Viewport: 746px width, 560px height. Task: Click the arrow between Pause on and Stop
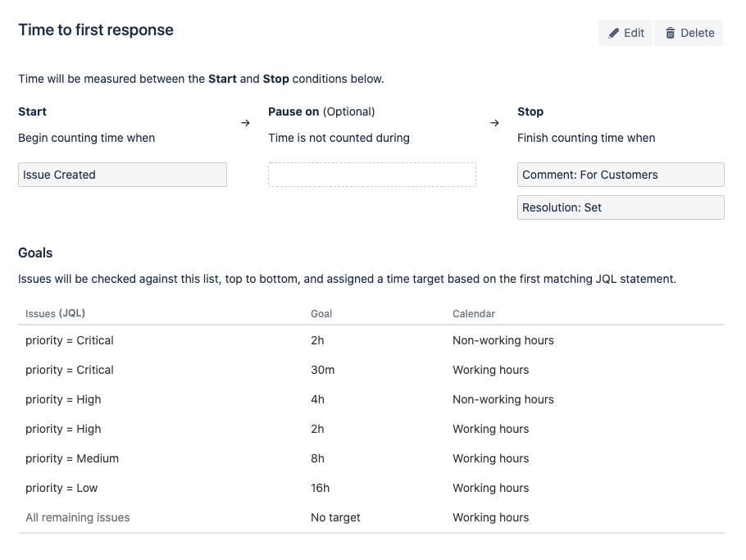click(495, 123)
